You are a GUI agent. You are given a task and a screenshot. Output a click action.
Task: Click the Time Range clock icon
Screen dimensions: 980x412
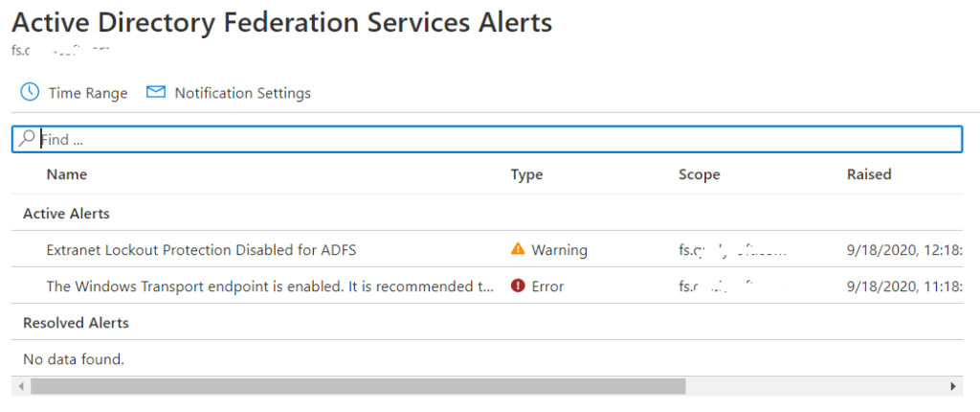point(30,92)
